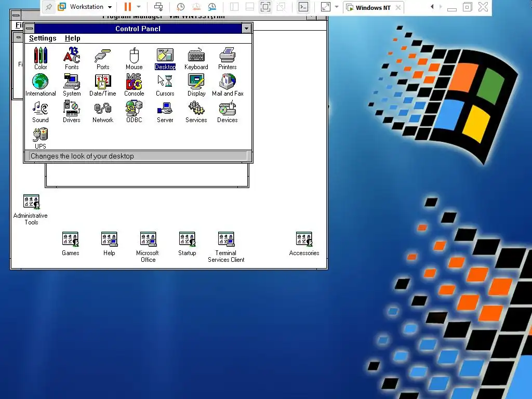532x399 pixels.
Task: Take a snapshot of the VM
Action: 180,7
